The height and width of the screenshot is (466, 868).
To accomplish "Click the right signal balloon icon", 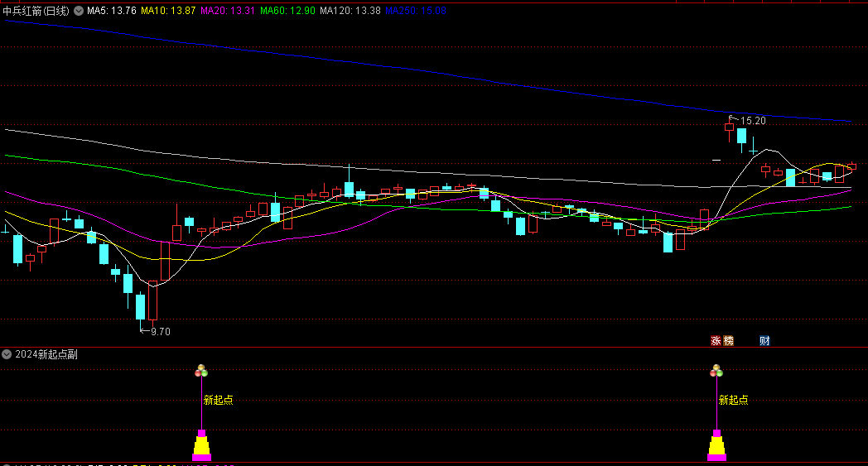I will tap(716, 371).
